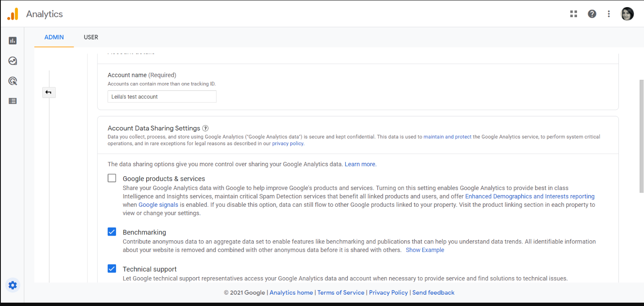Open the three-dot more options menu
Screen dimensions: 644x306
click(609, 14)
